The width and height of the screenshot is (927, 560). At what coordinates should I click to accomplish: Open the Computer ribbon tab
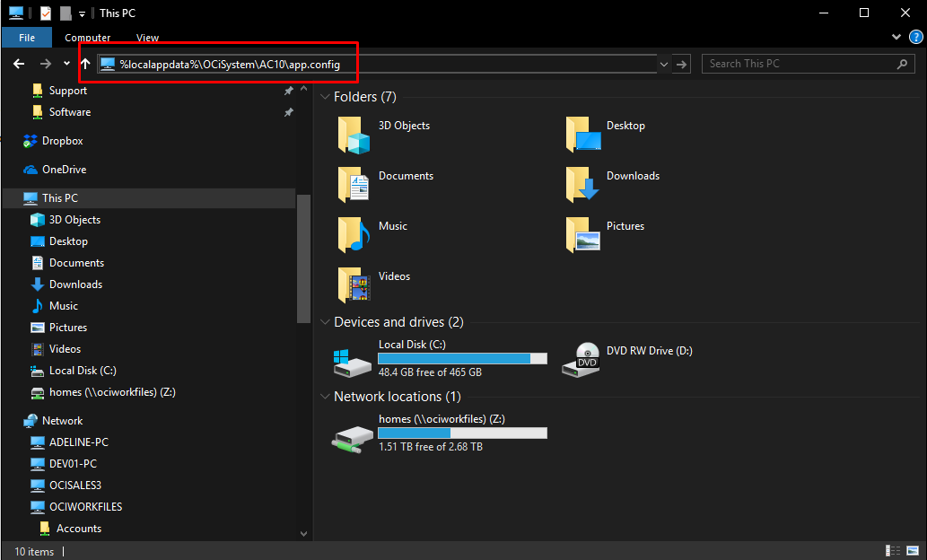point(88,38)
